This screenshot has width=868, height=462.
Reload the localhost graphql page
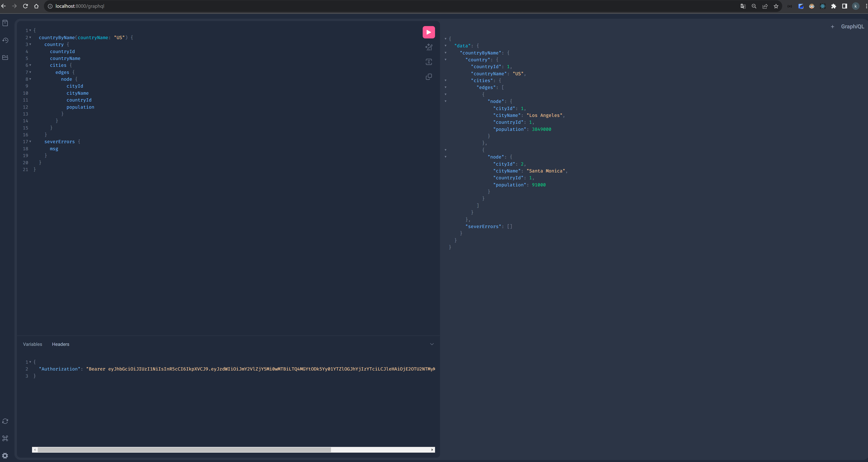coord(25,6)
